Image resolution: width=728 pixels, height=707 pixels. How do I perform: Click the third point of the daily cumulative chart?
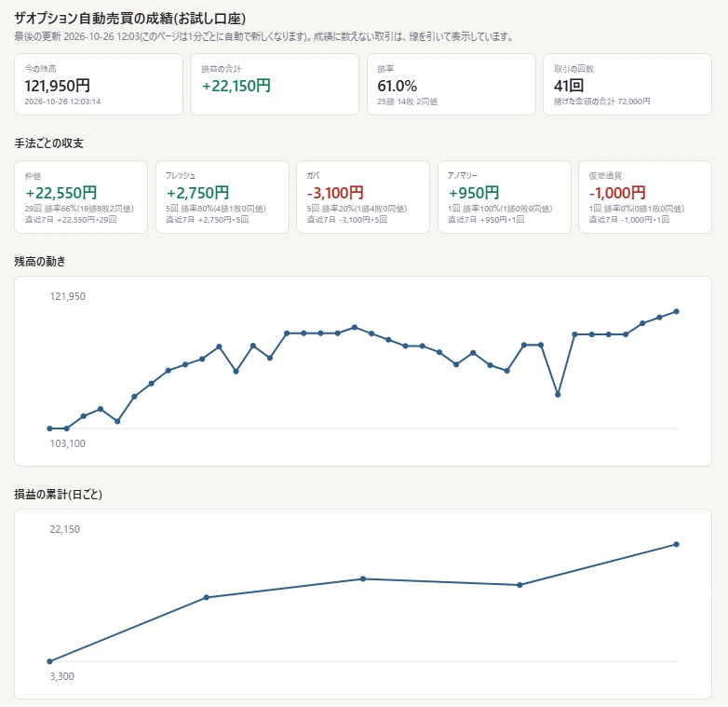(363, 578)
